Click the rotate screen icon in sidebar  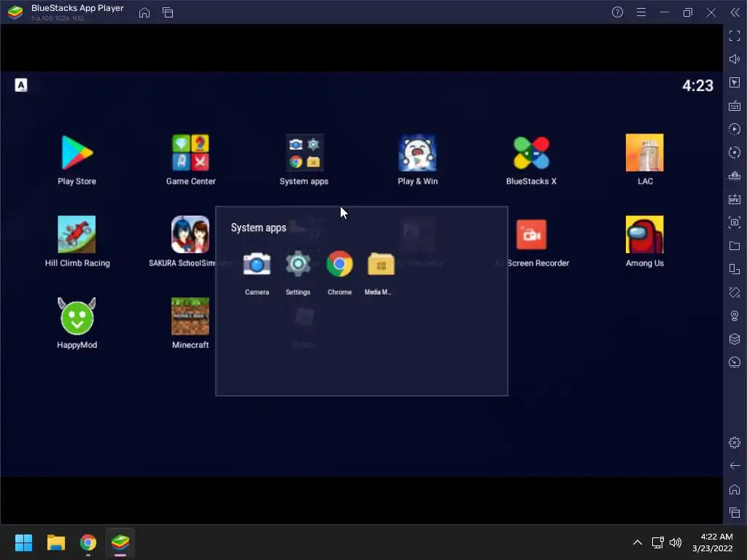tap(735, 292)
